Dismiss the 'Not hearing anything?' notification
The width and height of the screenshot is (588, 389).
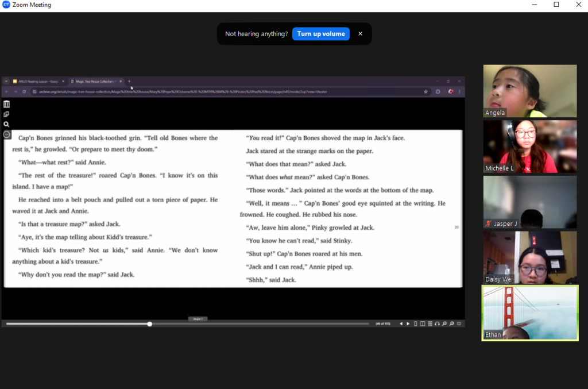click(x=361, y=34)
